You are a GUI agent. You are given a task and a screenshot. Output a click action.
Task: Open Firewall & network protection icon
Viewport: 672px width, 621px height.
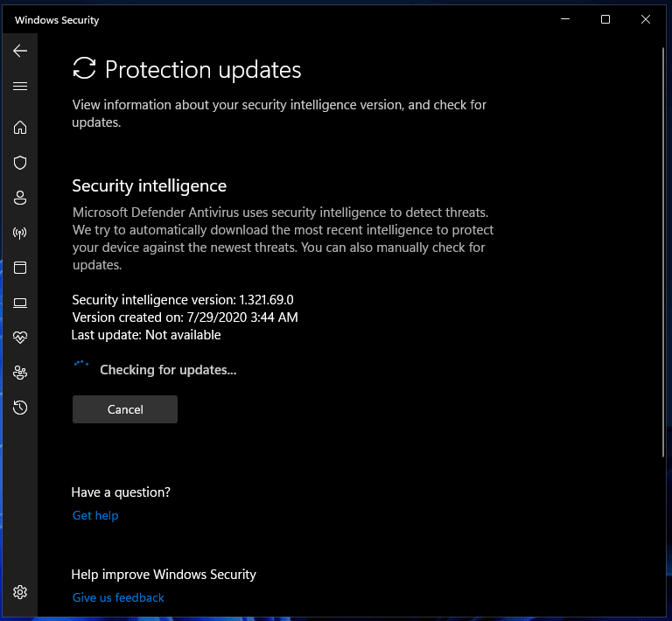[20, 233]
